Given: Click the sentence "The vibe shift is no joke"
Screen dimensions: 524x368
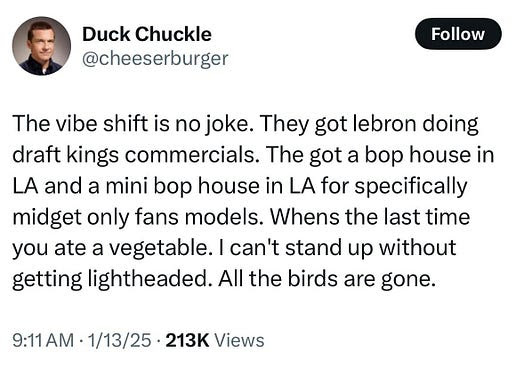Looking at the screenshot, I should pyautogui.click(x=131, y=124).
